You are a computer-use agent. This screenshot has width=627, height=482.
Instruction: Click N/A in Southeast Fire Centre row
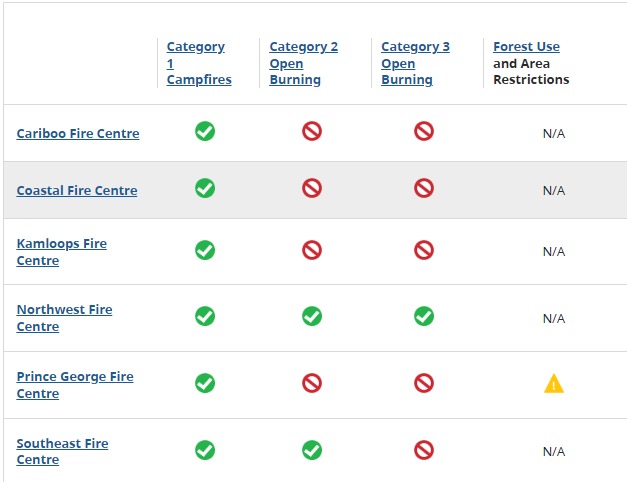554,452
